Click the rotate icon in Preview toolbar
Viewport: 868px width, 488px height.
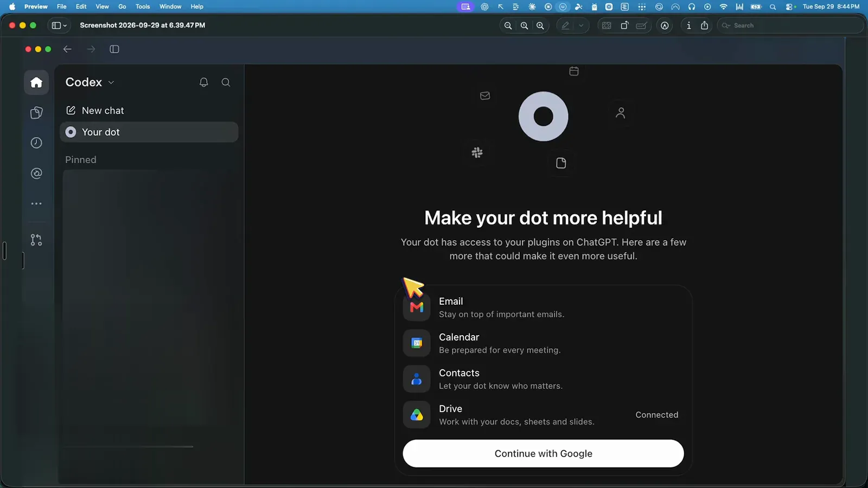click(624, 25)
